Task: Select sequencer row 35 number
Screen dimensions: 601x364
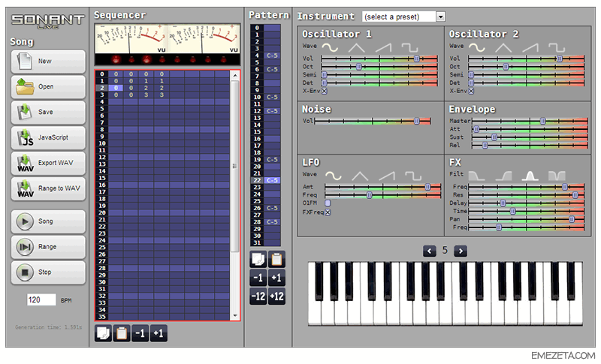Action: (102, 317)
